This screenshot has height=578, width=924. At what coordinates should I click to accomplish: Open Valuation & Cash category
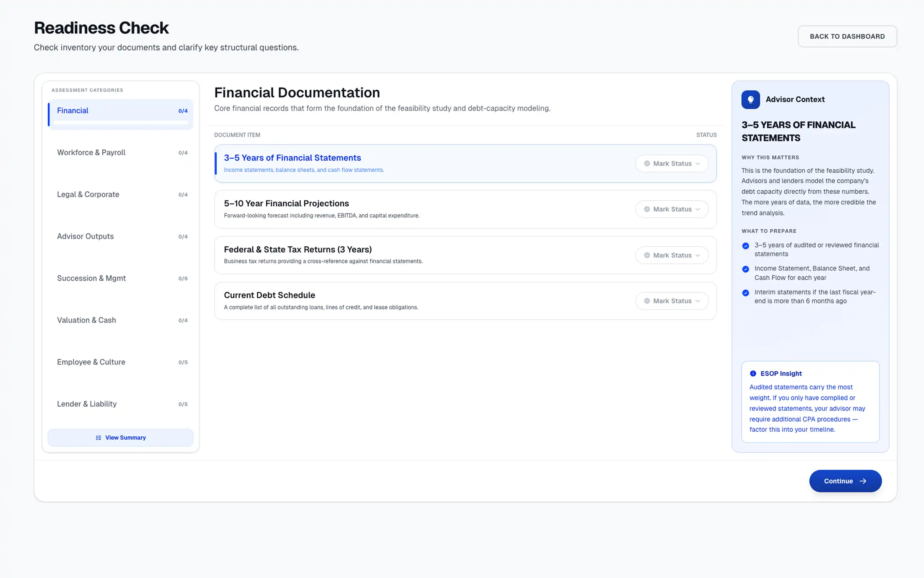(121, 320)
